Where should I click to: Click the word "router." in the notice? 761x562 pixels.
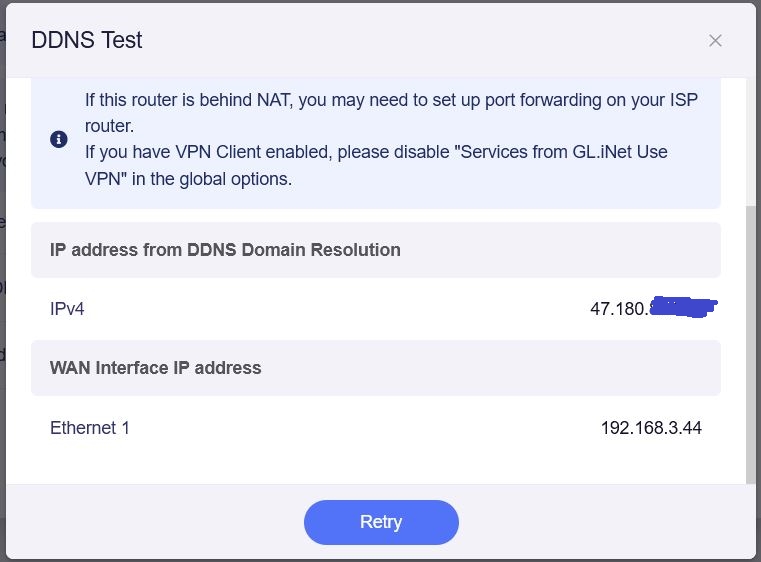click(x=109, y=126)
